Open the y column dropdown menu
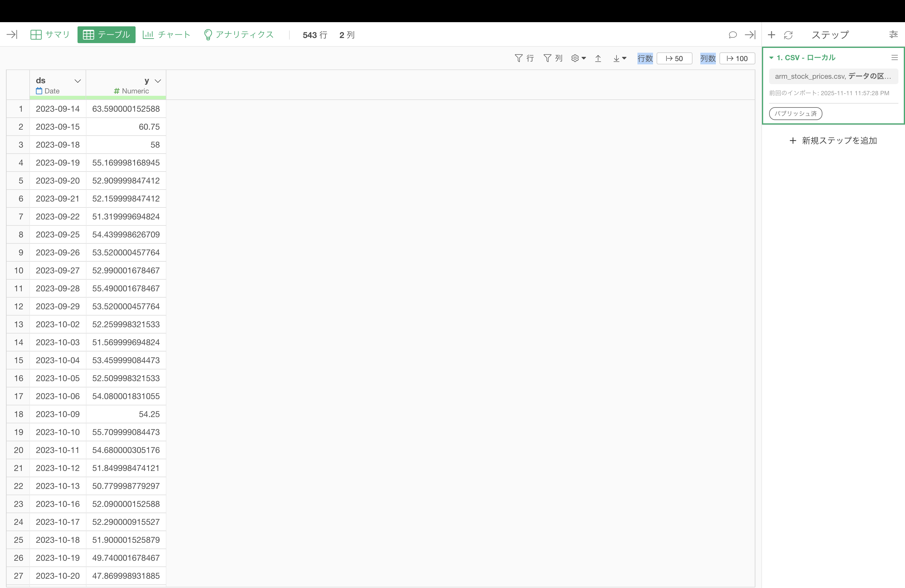This screenshot has width=905, height=588. coord(158,81)
